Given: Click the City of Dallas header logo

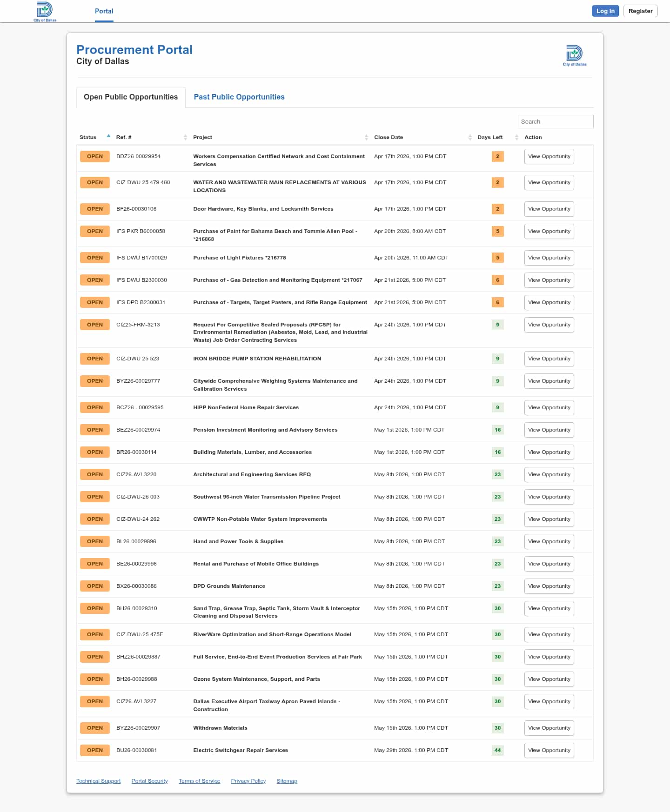Looking at the screenshot, I should click(45, 11).
